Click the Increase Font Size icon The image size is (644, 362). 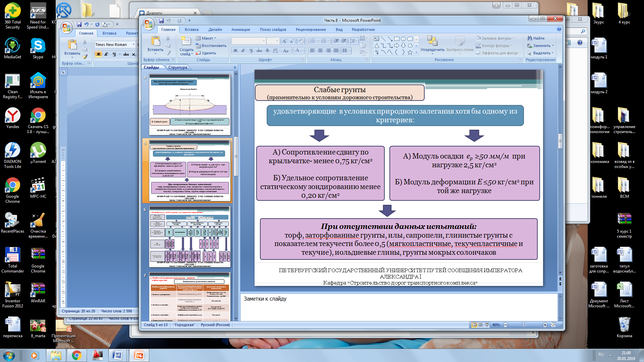tap(284, 41)
